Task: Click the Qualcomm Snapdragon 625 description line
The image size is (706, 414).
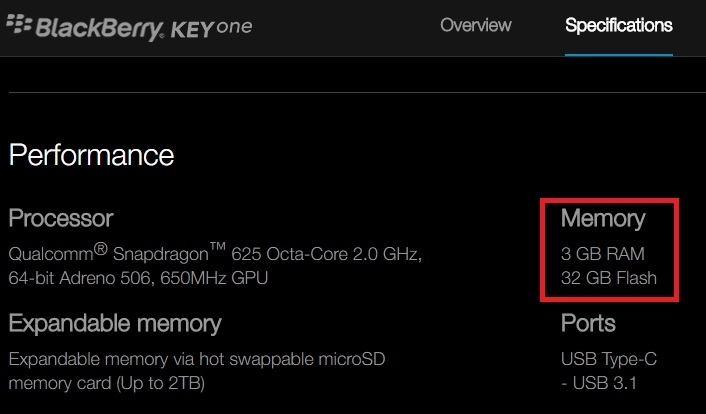Action: pos(215,253)
